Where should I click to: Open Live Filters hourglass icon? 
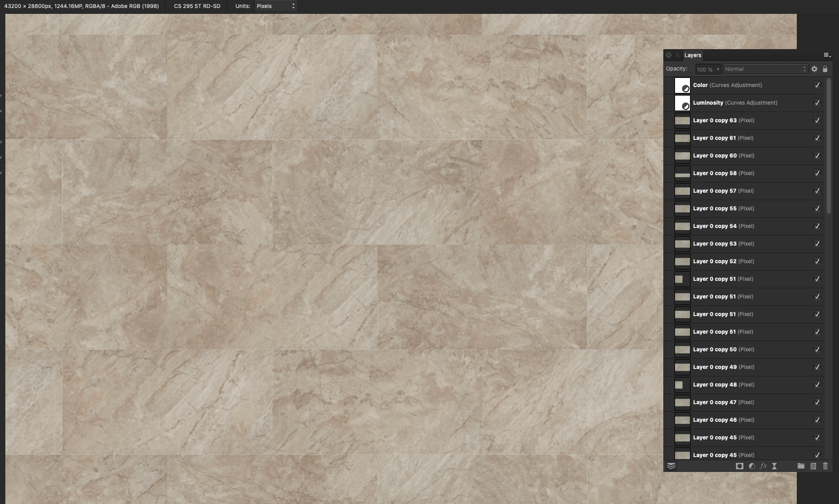point(774,466)
